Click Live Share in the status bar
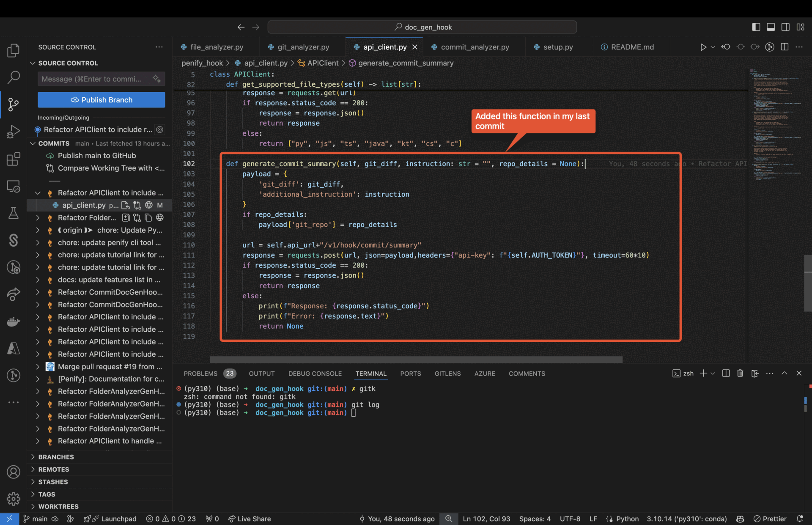The image size is (812, 525). tap(250, 519)
